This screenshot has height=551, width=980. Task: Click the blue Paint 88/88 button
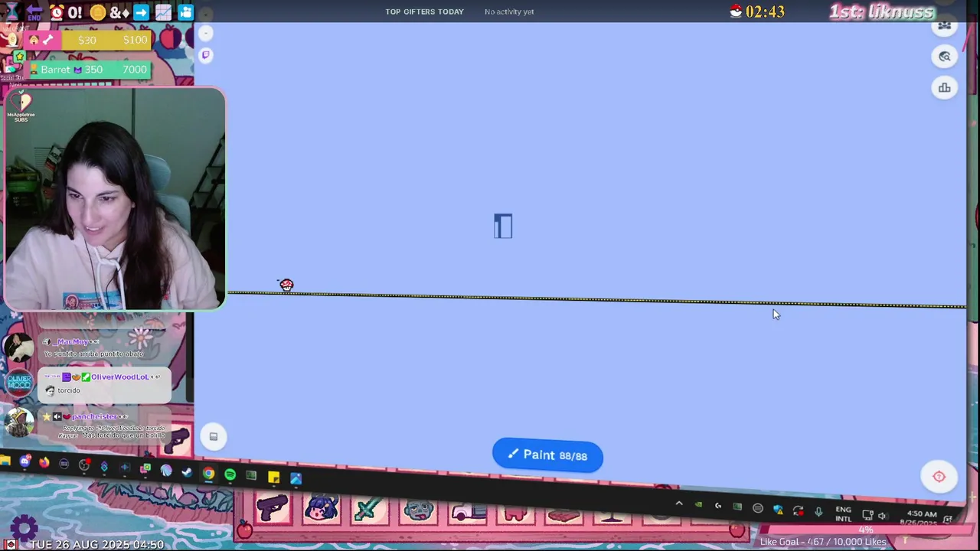[547, 455]
